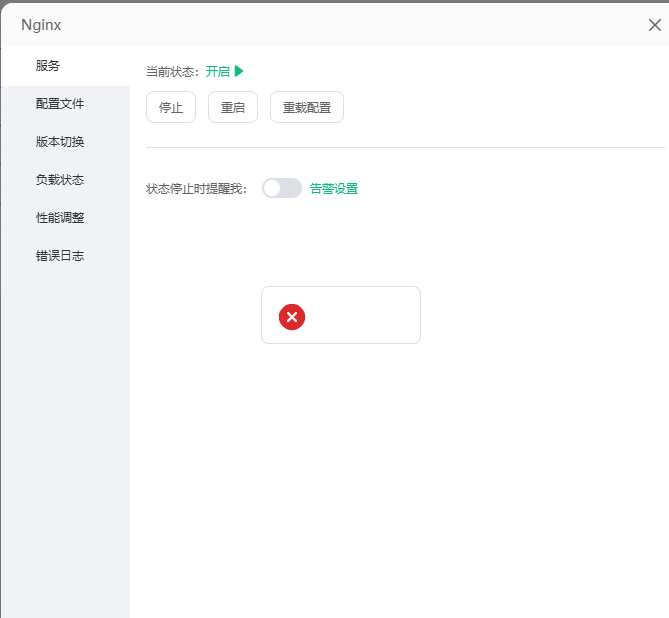
Task: Click the 停止 button
Action: 171,107
